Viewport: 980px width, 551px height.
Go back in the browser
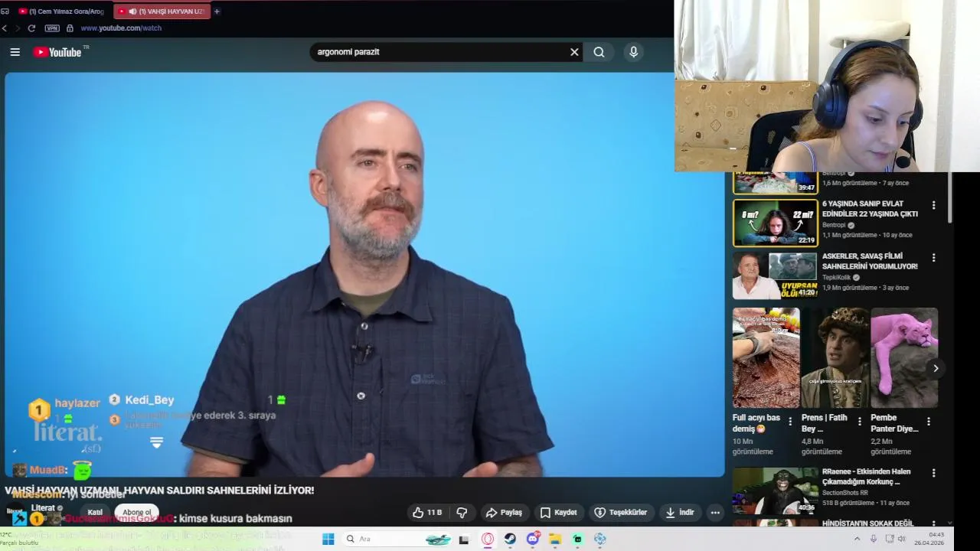5,28
